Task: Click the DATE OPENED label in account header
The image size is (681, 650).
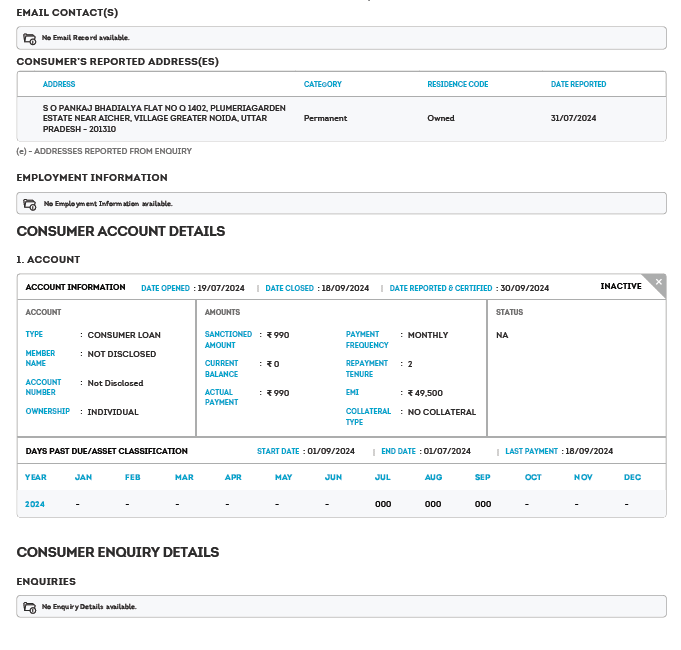Action: point(165,288)
